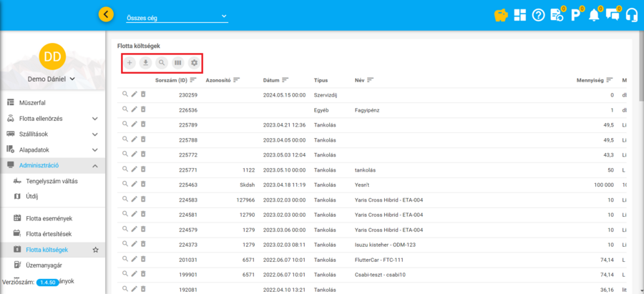Open the table settings gear icon

(194, 63)
